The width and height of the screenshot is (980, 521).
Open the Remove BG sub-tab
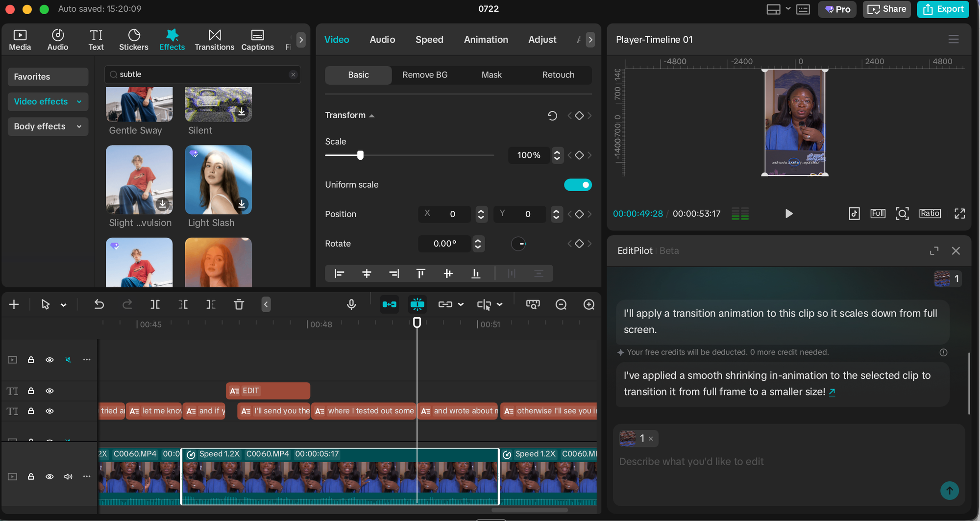tap(425, 75)
